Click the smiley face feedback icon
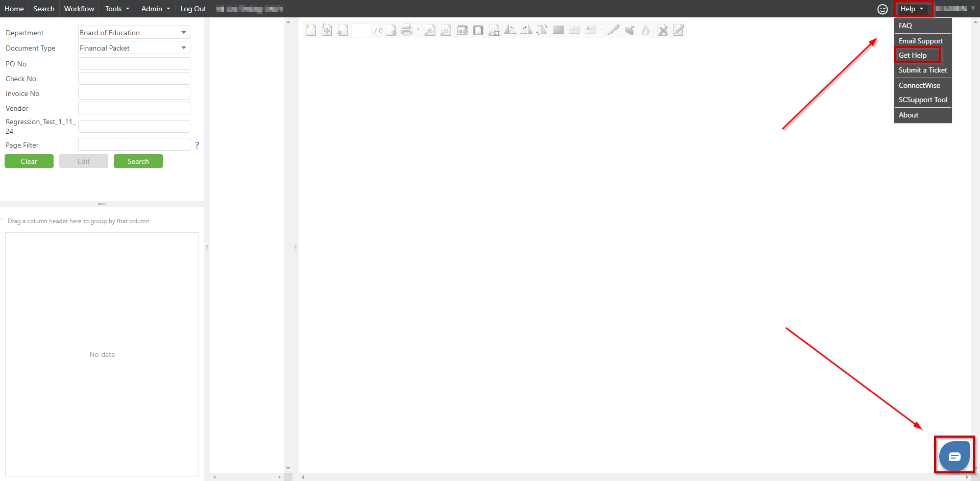The image size is (980, 481). point(883,9)
